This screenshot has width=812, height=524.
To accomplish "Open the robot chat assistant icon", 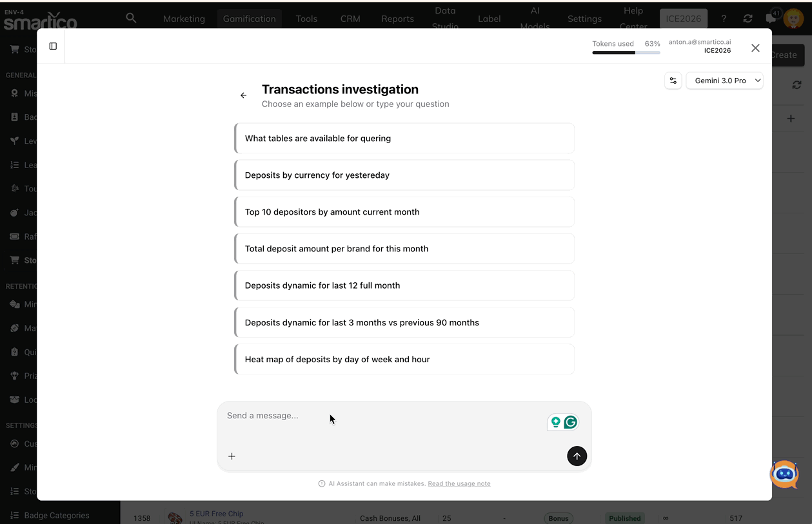I will pyautogui.click(x=784, y=474).
